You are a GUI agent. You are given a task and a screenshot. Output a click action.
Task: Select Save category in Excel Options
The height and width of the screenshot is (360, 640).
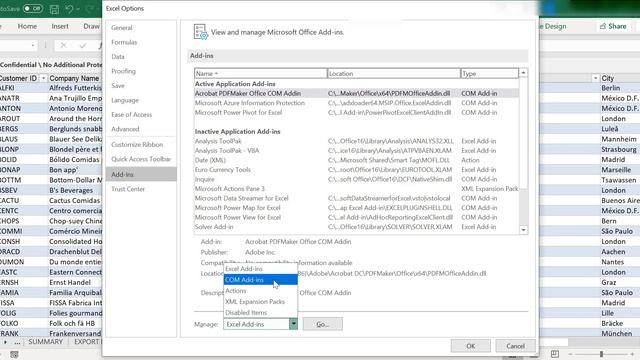point(141,86)
